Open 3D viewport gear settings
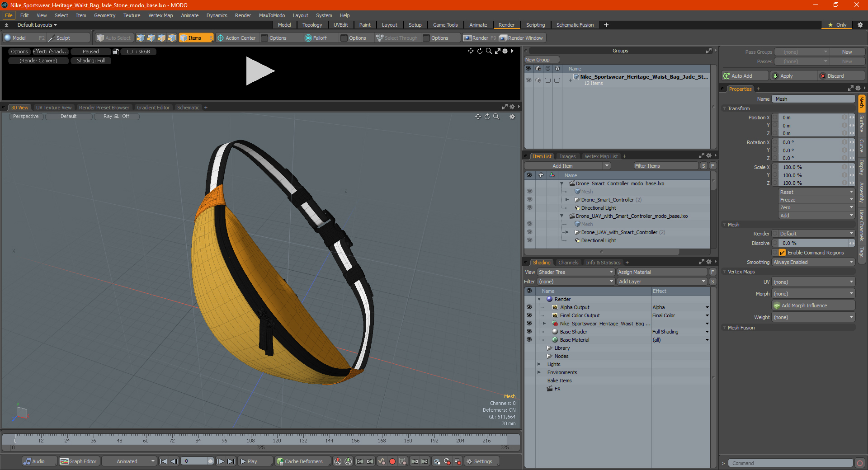Image resolution: width=868 pixels, height=470 pixels. [x=512, y=117]
